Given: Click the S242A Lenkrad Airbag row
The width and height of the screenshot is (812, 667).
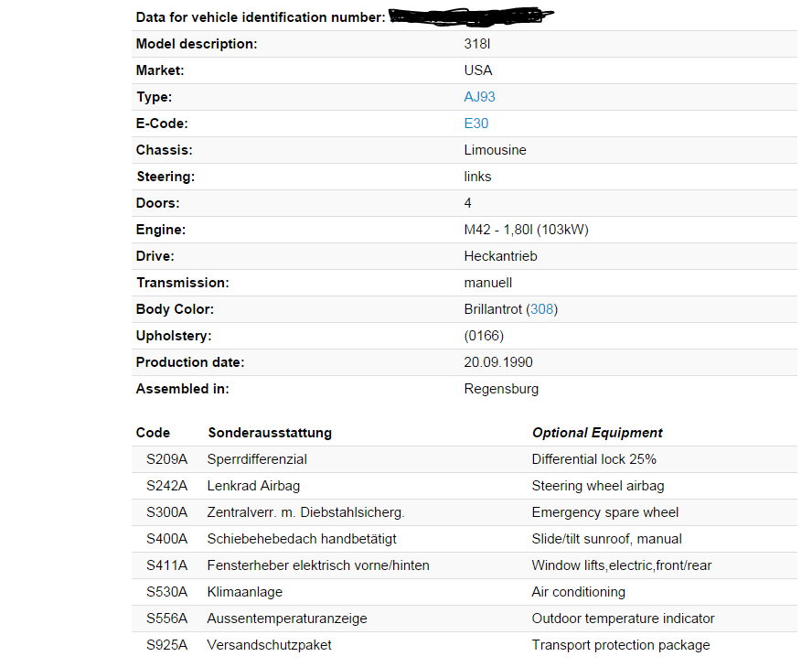Looking at the screenshot, I should click(x=253, y=486).
